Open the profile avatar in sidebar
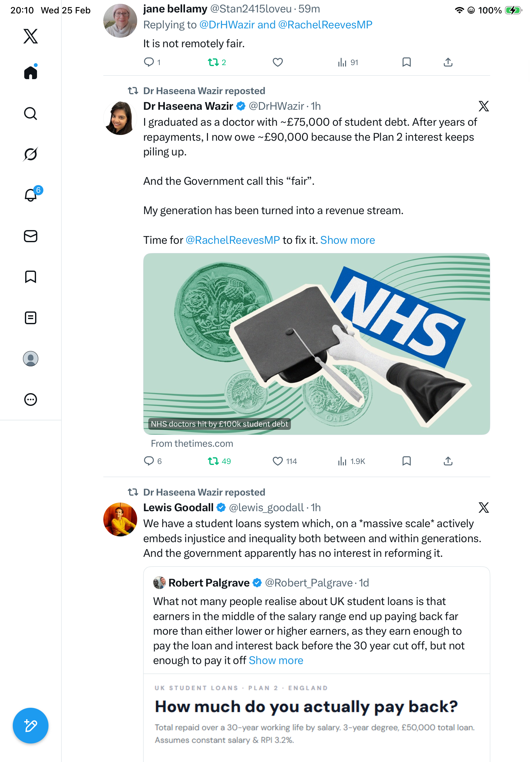Viewport: 532px width, 762px height. pos(31,359)
